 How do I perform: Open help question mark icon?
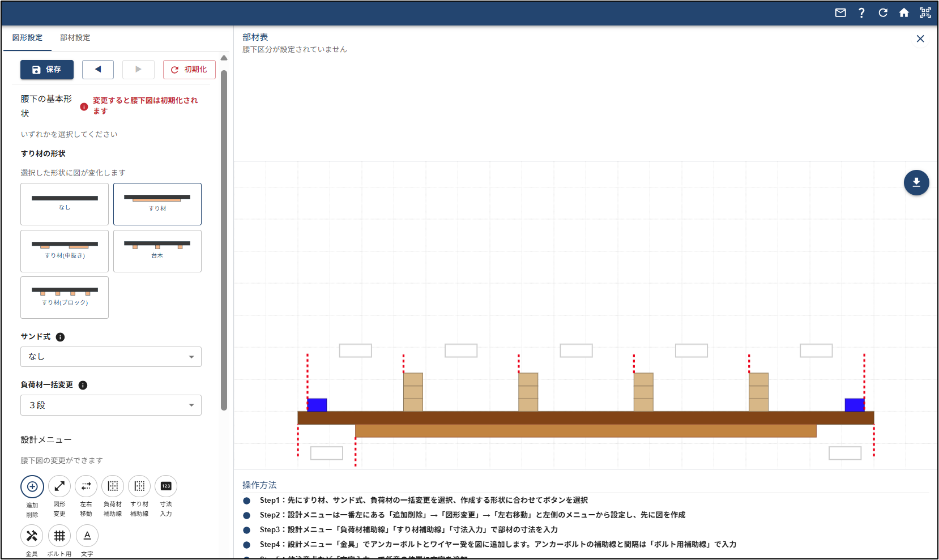coord(861,13)
